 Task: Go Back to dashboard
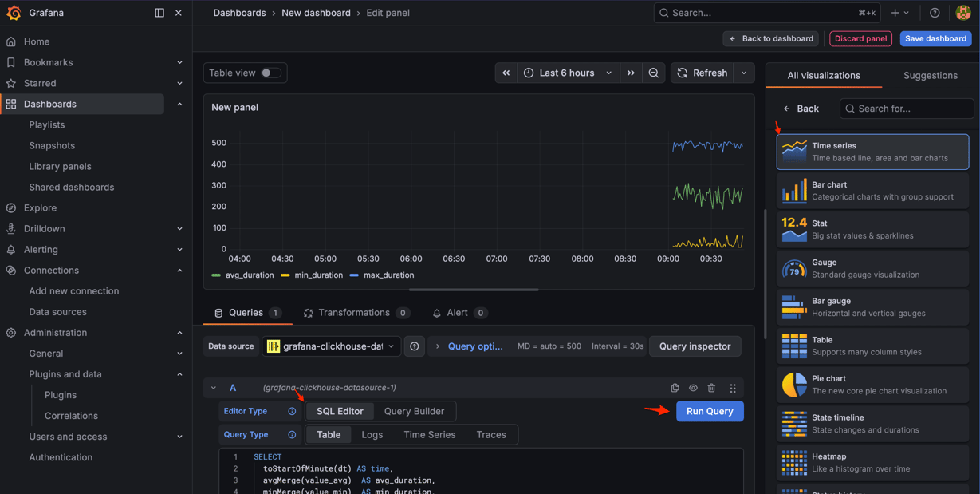click(771, 38)
